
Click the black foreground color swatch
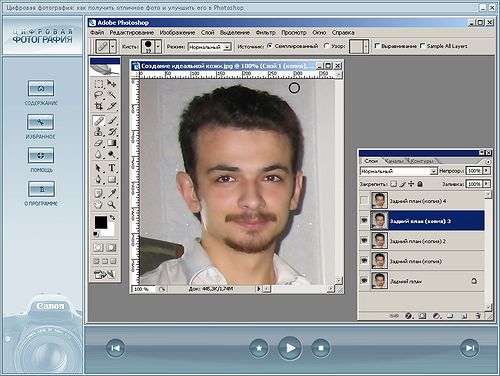click(x=101, y=222)
